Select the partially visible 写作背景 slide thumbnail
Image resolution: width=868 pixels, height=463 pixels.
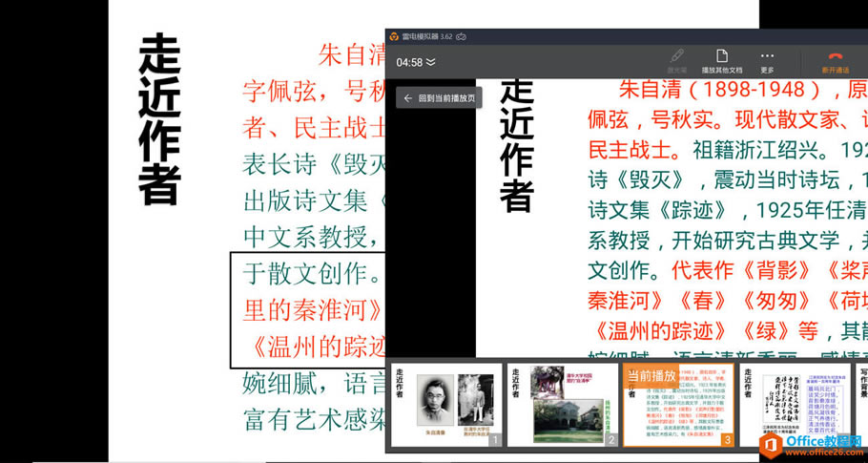861,405
